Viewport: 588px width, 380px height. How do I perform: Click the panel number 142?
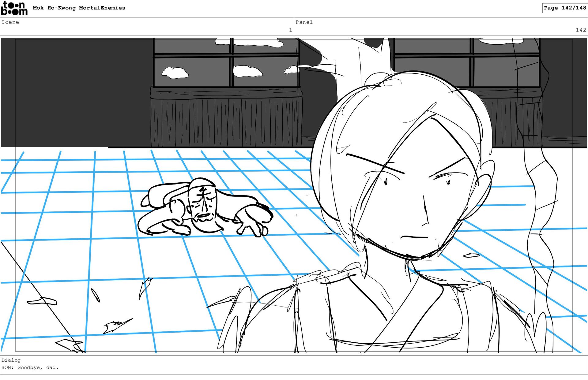pyautogui.click(x=581, y=30)
